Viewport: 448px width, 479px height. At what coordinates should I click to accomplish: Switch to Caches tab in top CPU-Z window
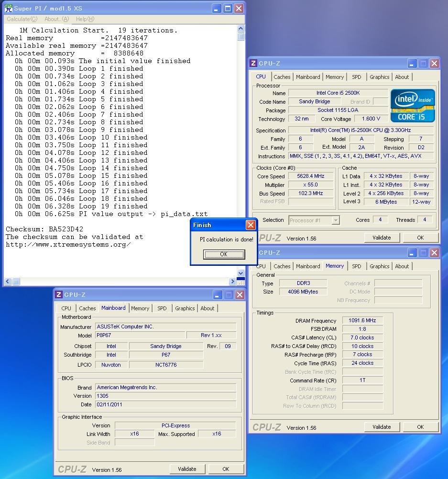click(282, 77)
